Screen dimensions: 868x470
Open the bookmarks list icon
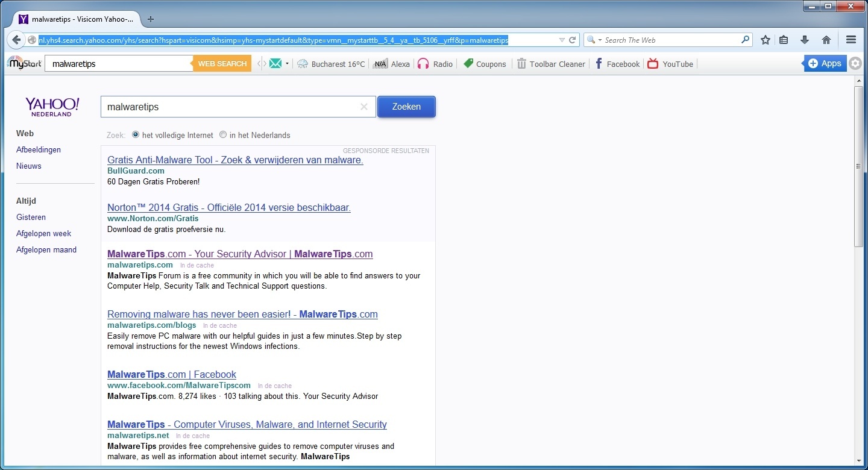(784, 40)
